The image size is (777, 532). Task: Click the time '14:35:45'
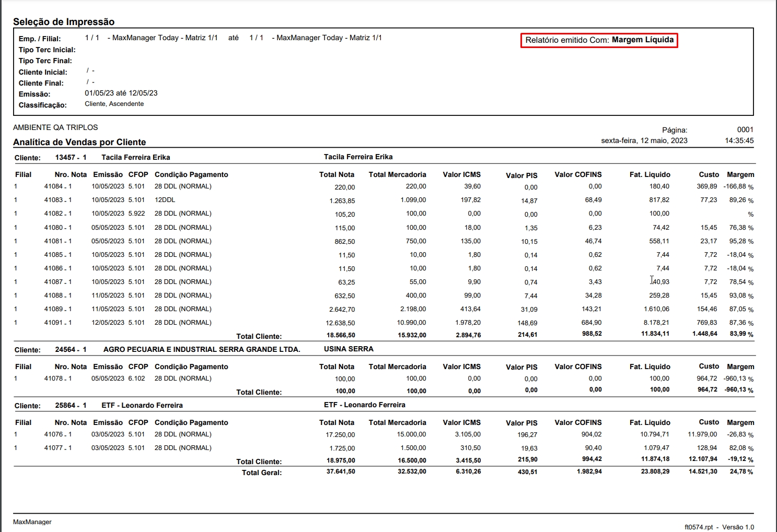[x=739, y=140]
